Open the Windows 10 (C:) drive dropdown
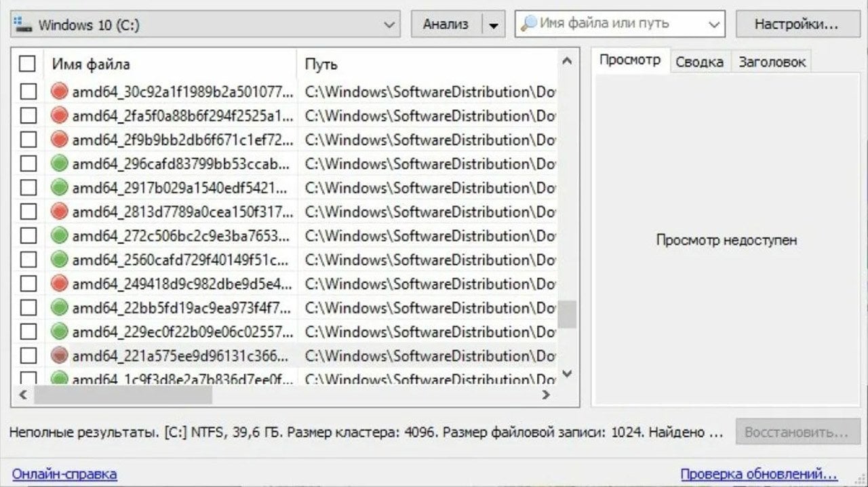 (389, 25)
